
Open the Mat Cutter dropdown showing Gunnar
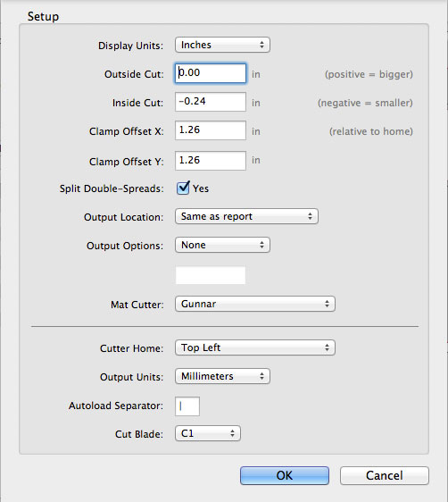[x=255, y=304]
